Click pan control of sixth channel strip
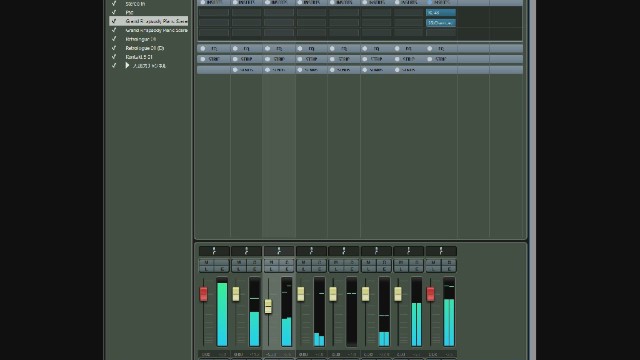Screen dimensions: 640x360 point(376,251)
